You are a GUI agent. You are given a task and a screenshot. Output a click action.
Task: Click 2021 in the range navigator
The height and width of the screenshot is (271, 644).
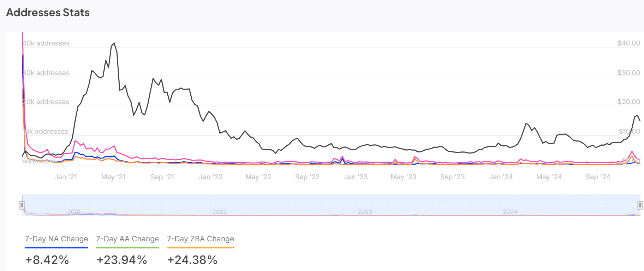tap(74, 212)
